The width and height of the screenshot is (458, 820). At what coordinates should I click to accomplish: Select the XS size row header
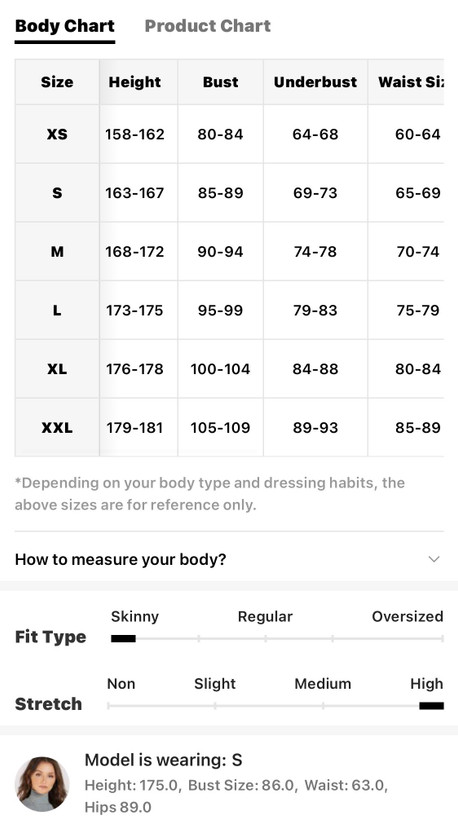[x=57, y=134]
